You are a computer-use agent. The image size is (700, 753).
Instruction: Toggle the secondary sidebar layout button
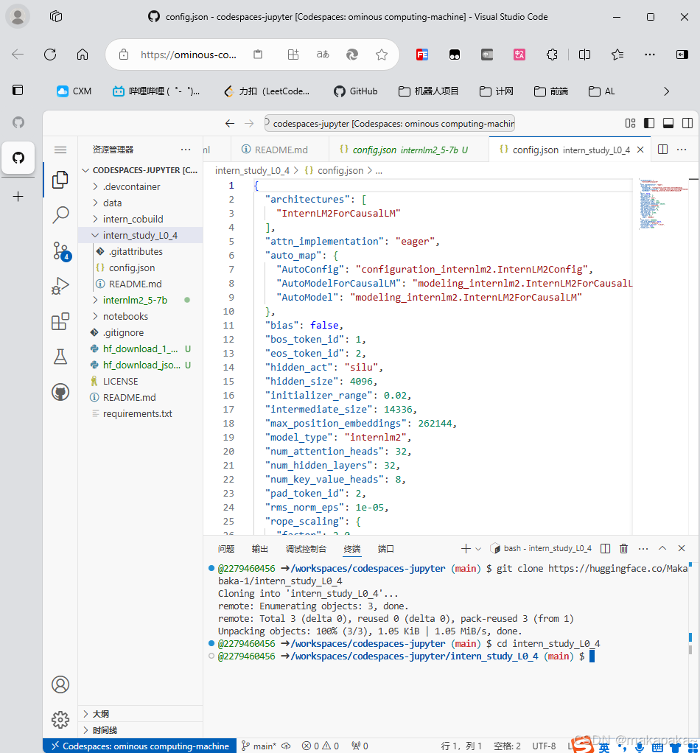click(x=687, y=124)
